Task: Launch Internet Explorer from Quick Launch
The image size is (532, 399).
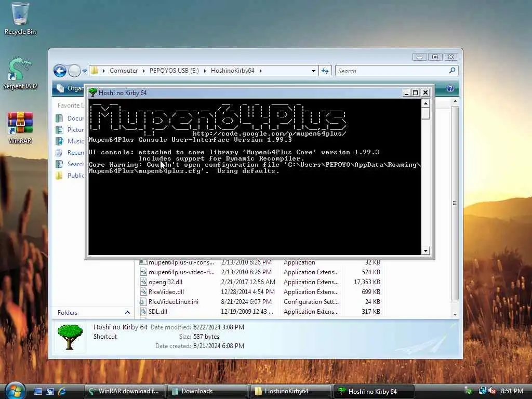Action: [x=62, y=391]
